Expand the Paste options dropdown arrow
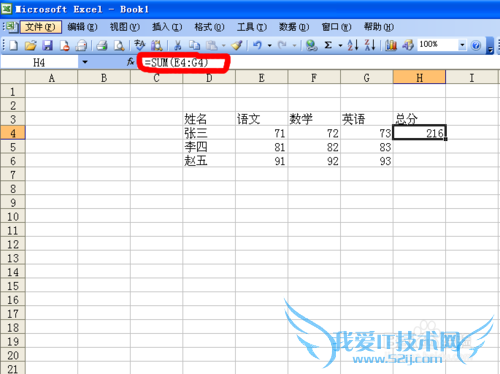Image resolution: width=500 pixels, height=374 pixels. pos(223,45)
